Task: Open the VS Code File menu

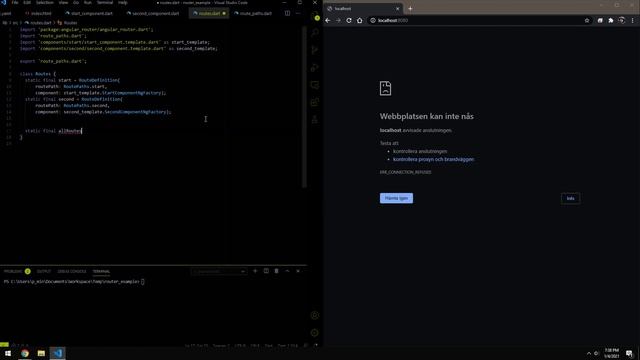Action: [15, 2]
